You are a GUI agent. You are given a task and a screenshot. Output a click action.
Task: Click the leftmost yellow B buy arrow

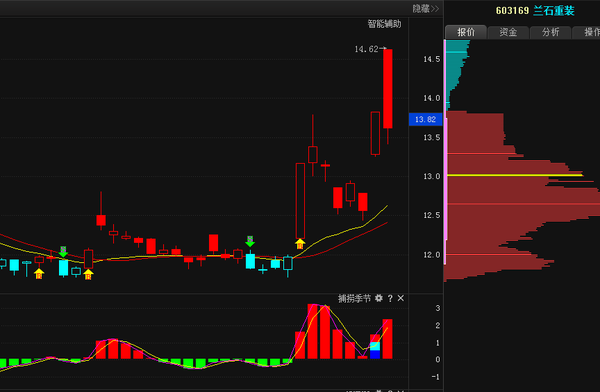coord(39,274)
